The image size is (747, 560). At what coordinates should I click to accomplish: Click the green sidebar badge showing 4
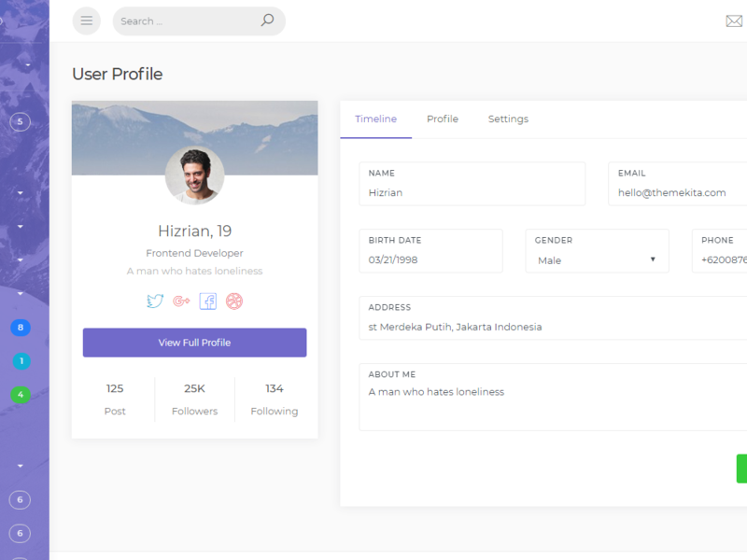[20, 395]
